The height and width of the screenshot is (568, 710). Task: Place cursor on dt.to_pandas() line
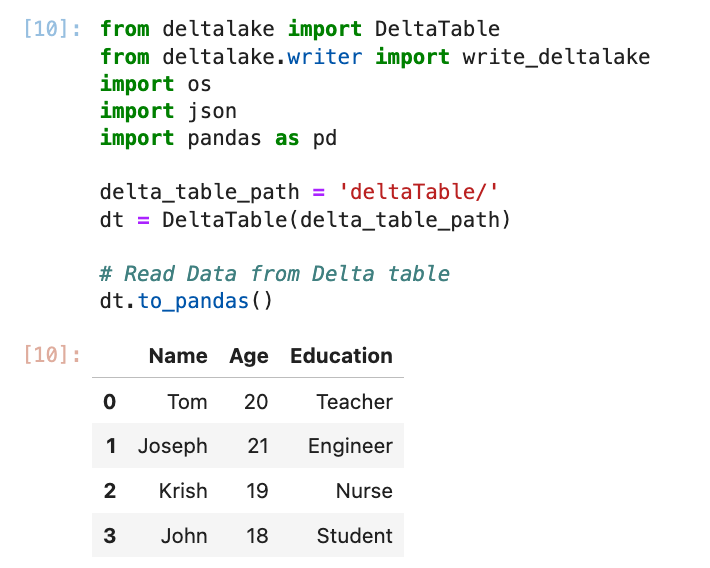point(186,301)
